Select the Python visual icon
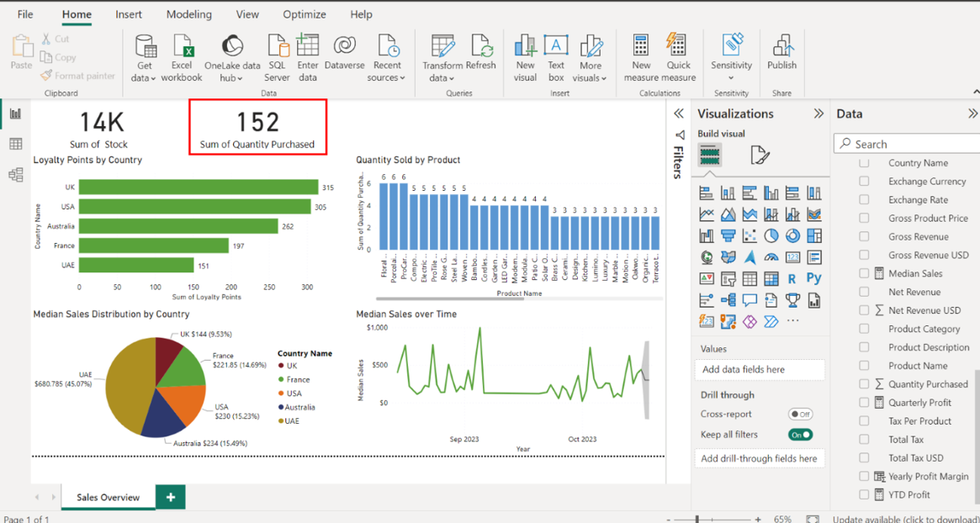Image resolution: width=980 pixels, height=523 pixels. pos(813,278)
